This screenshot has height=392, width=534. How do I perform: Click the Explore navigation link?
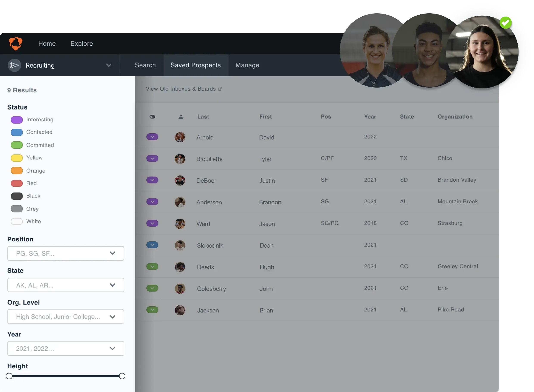(81, 43)
